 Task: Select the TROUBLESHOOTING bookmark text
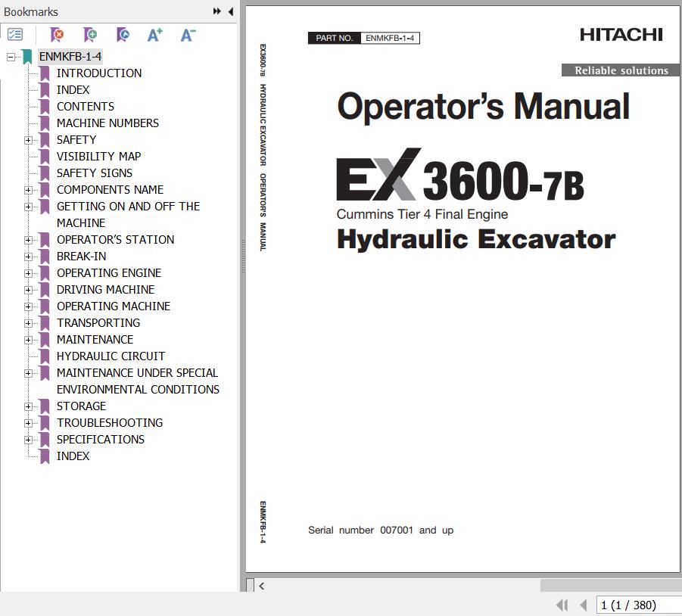(x=110, y=423)
